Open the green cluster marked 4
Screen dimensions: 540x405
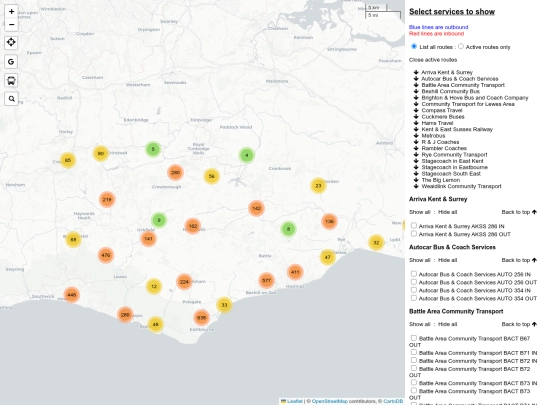click(247, 155)
